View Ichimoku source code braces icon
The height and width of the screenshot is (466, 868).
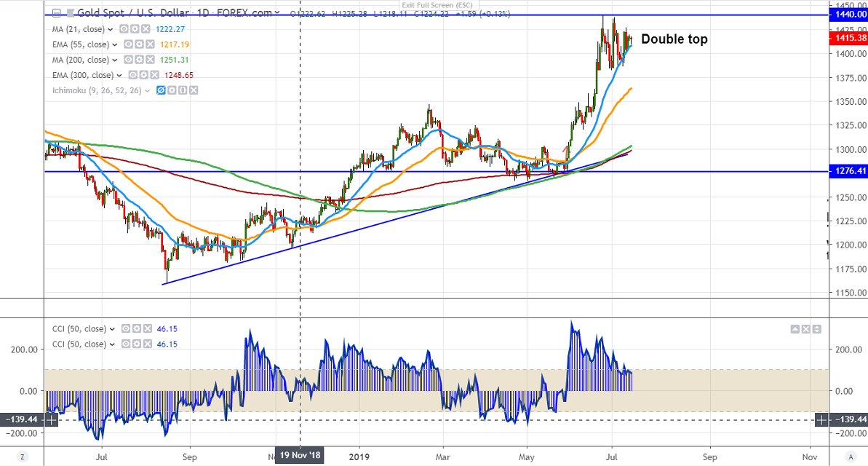pos(183,90)
